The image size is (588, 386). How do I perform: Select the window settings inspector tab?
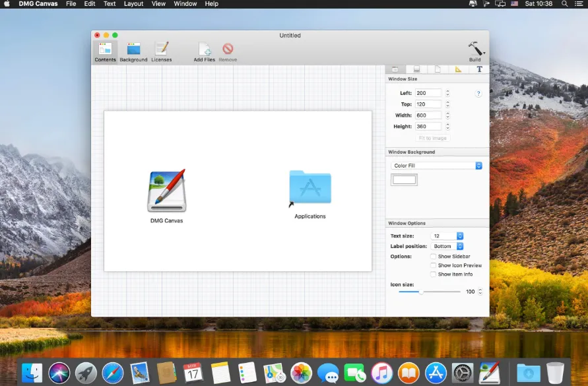395,69
